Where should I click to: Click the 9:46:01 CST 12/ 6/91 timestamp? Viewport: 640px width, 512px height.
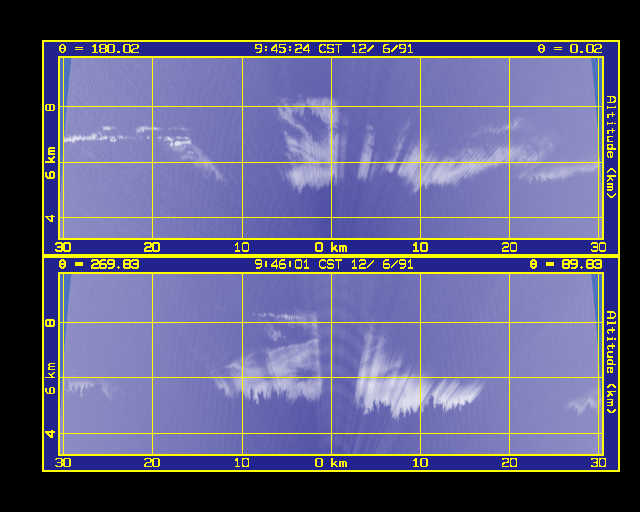pyautogui.click(x=334, y=265)
